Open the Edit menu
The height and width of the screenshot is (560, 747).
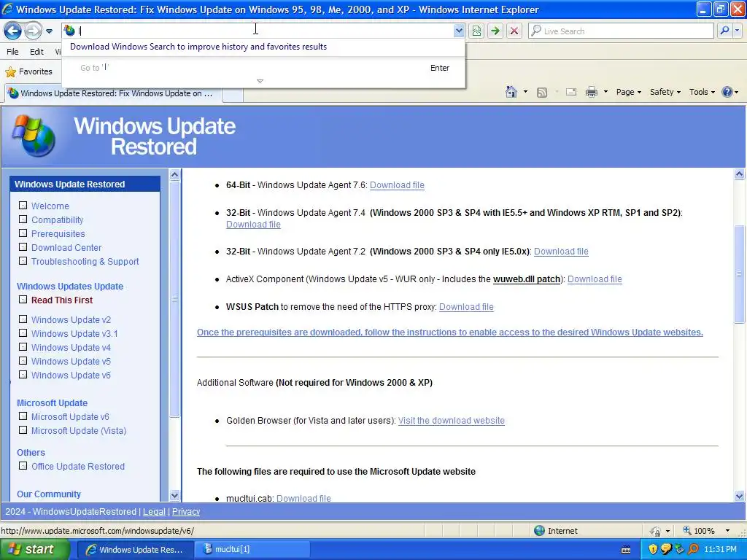point(36,52)
